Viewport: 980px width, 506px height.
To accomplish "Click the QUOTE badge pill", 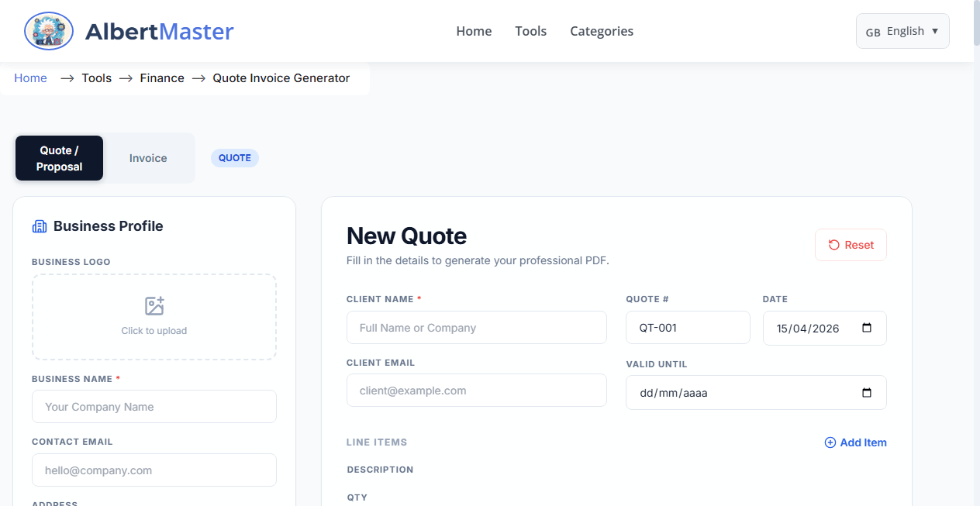I will (234, 158).
